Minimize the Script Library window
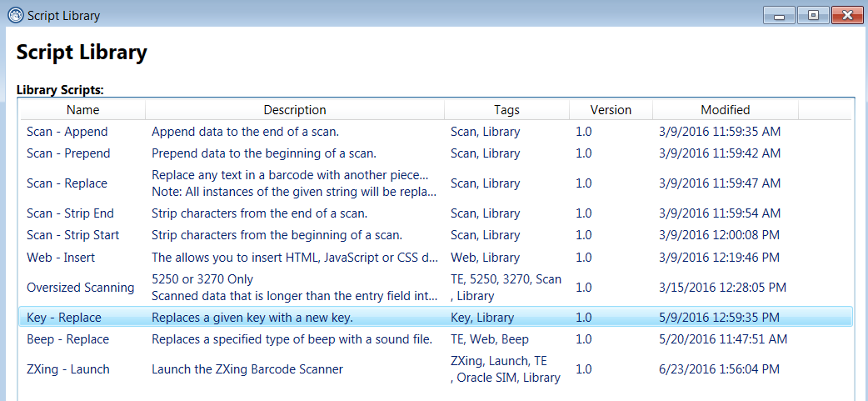 pyautogui.click(x=782, y=15)
